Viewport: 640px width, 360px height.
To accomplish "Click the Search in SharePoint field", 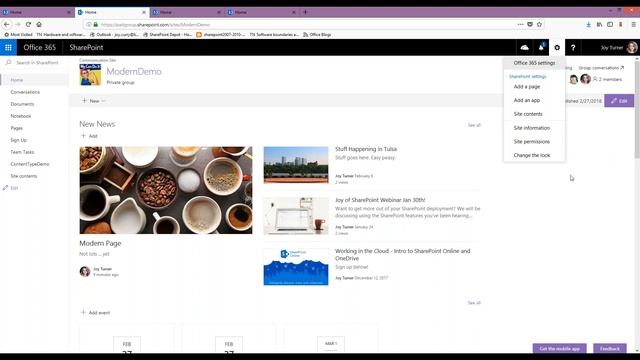I will (x=37, y=62).
